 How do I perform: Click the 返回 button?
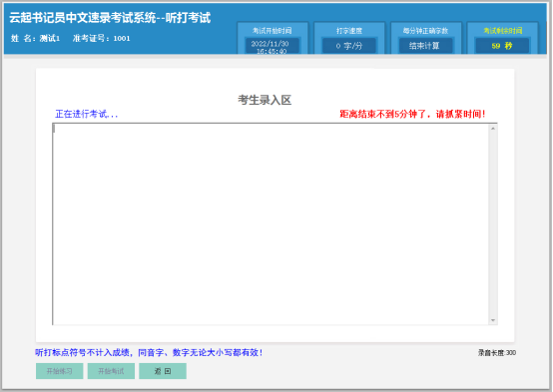pos(163,371)
